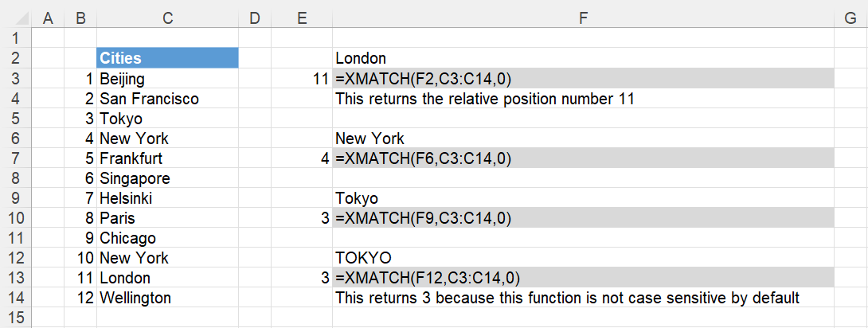
Task: Select column F header
Action: point(583,18)
